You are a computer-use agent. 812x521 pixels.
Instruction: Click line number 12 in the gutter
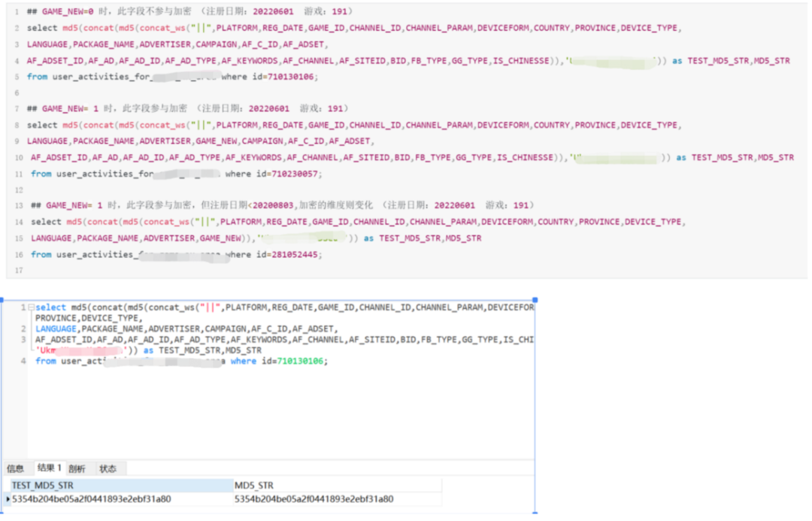coord(19,190)
